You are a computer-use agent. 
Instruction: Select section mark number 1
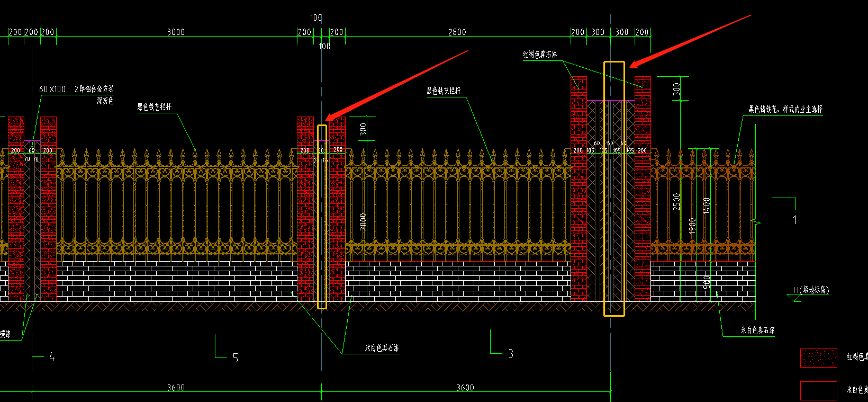[x=794, y=219]
